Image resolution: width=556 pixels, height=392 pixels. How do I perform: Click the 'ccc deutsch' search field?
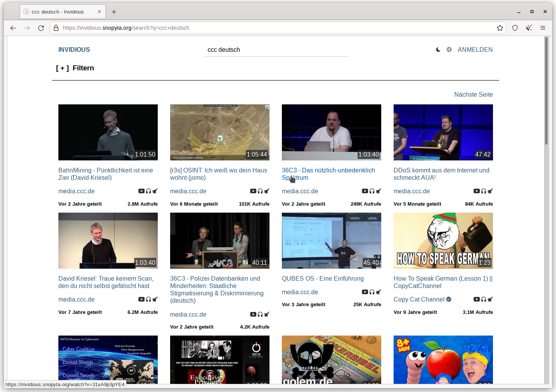(276, 50)
